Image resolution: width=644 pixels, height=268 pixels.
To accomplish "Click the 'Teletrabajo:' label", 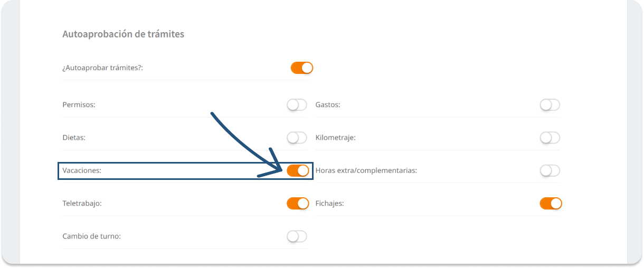I will (x=82, y=203).
